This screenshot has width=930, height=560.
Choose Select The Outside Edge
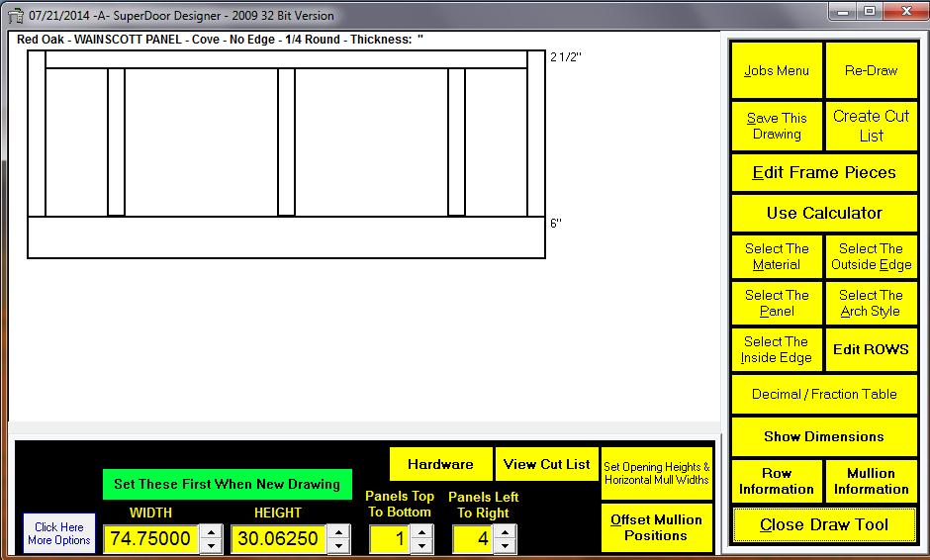(x=872, y=256)
